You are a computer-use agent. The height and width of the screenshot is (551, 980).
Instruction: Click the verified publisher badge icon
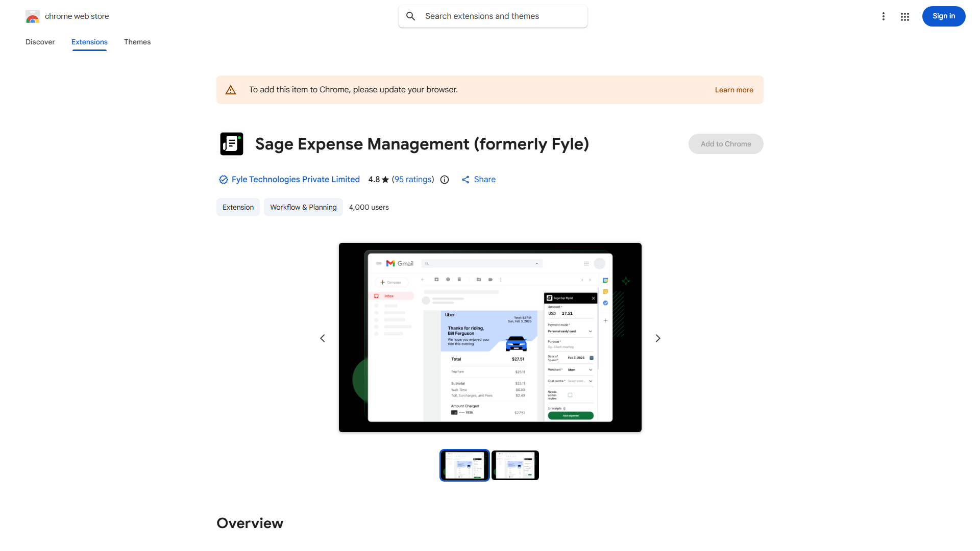[x=223, y=180]
